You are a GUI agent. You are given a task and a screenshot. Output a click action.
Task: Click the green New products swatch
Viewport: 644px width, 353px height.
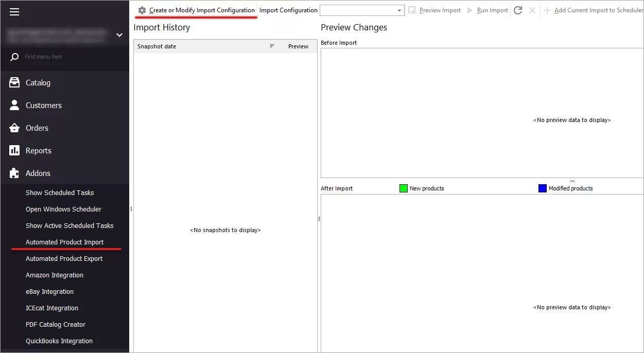(x=403, y=188)
